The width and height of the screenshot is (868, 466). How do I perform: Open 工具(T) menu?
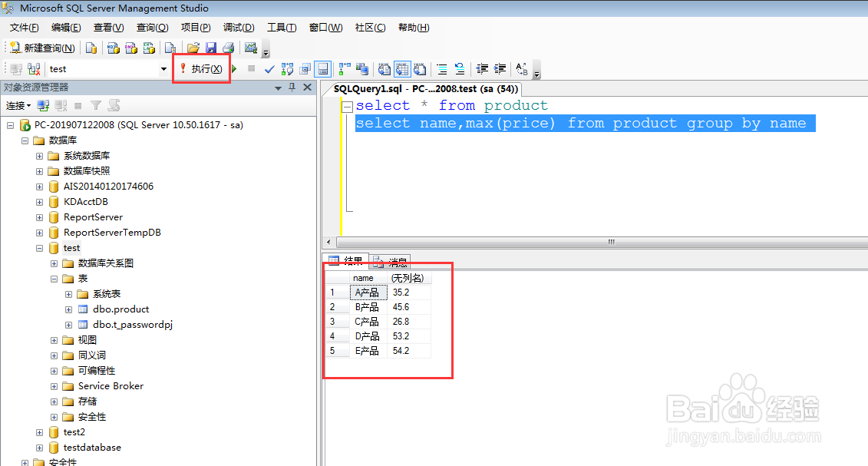[282, 28]
